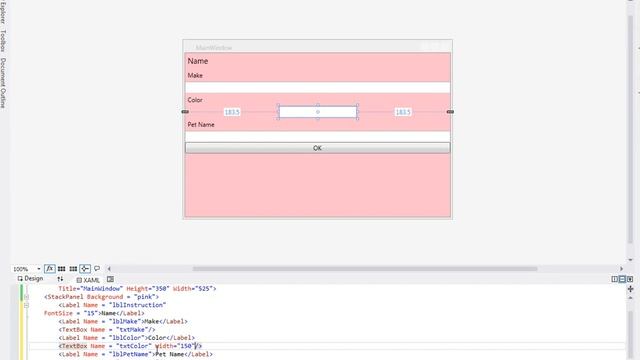Click the code editor vertical scrollbar up arrow

point(631,298)
